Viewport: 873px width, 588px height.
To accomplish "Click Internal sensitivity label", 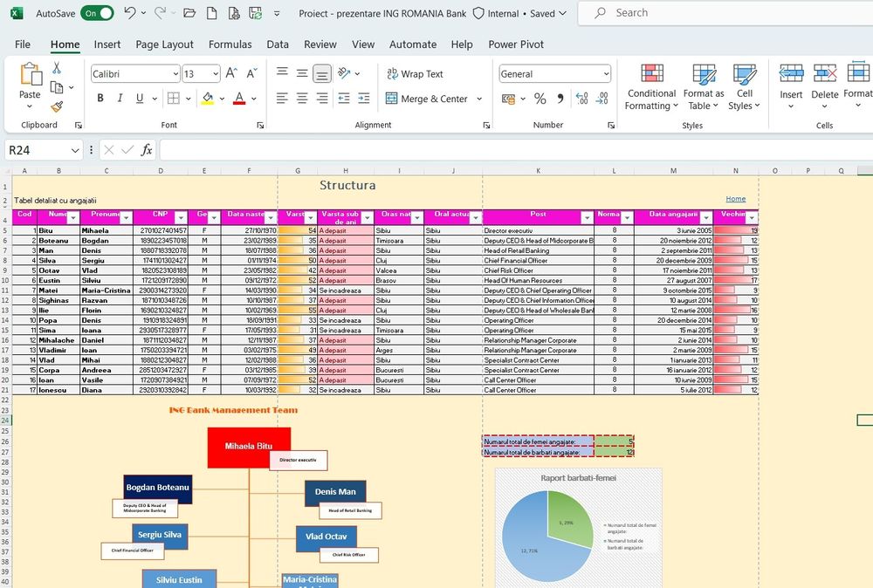I will tap(496, 13).
